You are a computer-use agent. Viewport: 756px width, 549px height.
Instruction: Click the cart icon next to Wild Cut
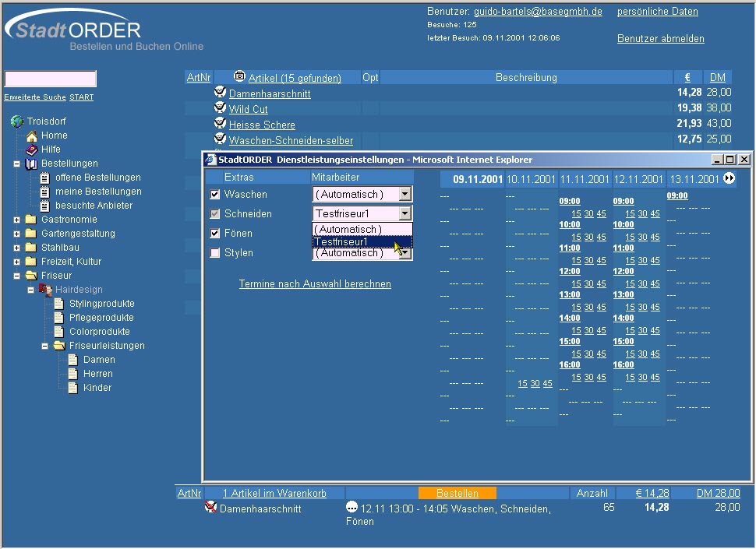pyautogui.click(x=220, y=108)
